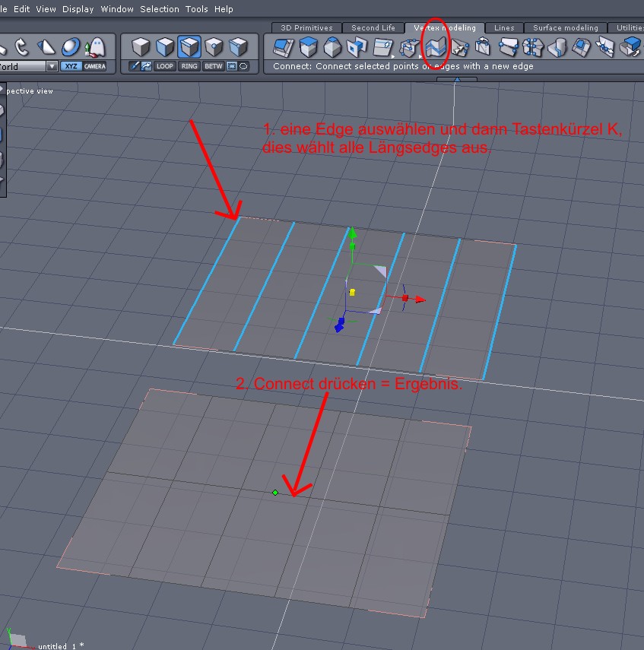Select the Sweep surface extrude tool icon
644x650 pixels.
[308, 47]
